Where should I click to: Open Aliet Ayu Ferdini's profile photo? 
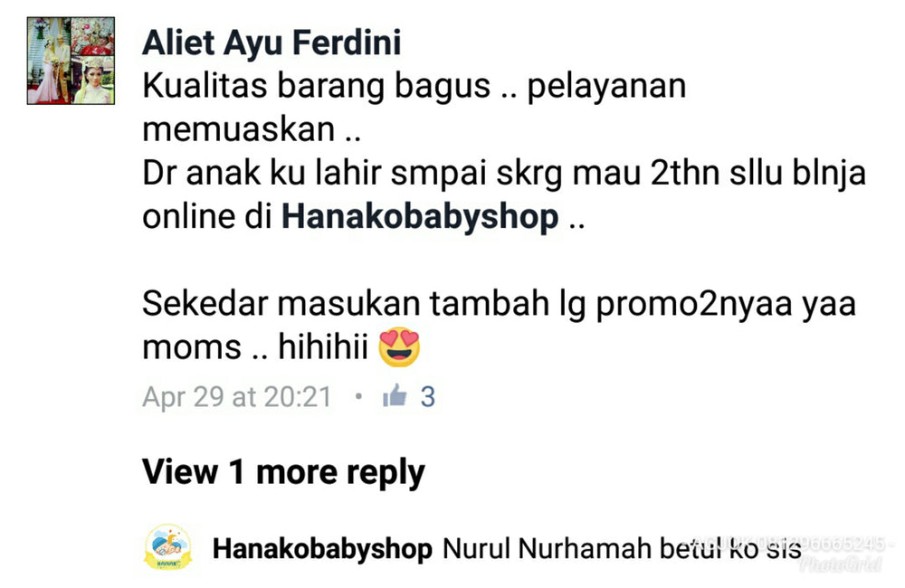(71, 61)
